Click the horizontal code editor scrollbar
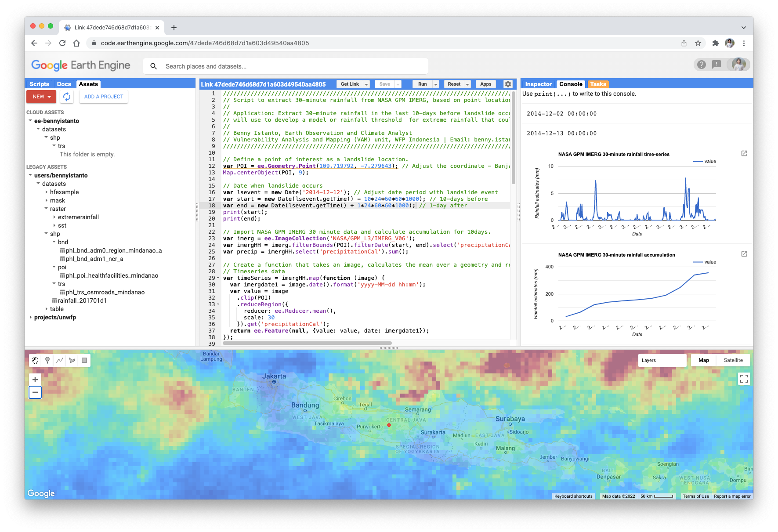Image resolution: width=778 pixels, height=532 pixels. [x=307, y=343]
